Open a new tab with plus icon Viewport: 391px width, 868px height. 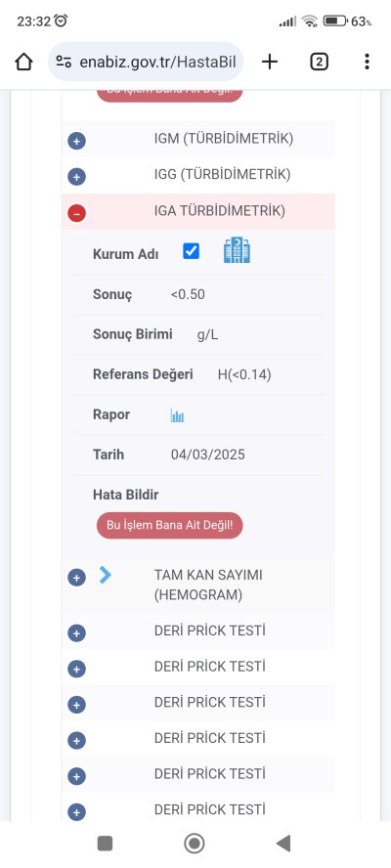269,62
